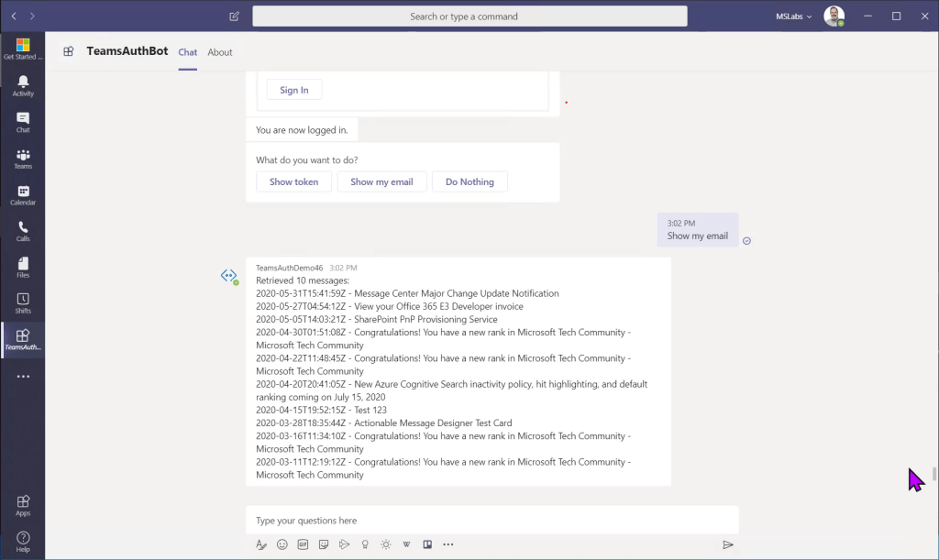Send the message with arrow icon
The height and width of the screenshot is (560, 939).
click(x=727, y=544)
